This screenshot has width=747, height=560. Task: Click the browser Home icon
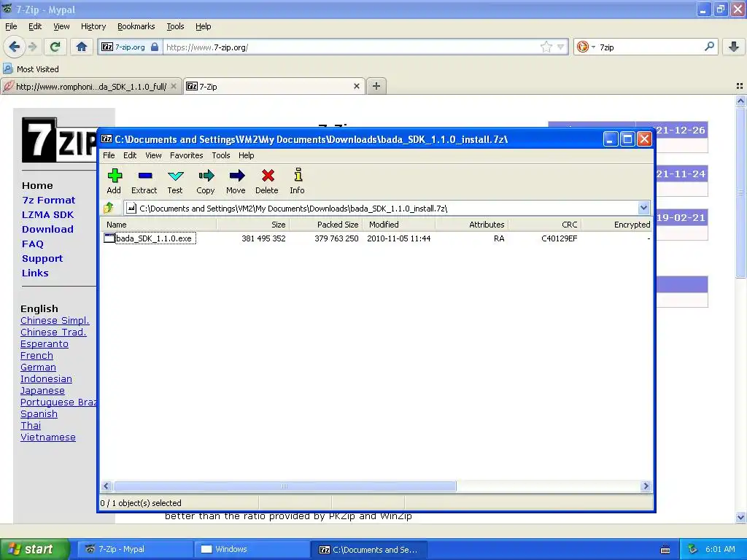82,47
